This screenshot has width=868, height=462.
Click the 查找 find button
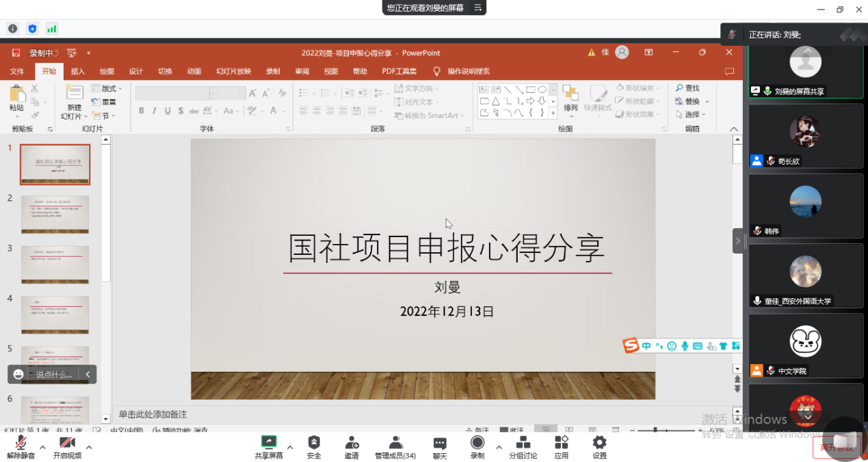click(688, 88)
